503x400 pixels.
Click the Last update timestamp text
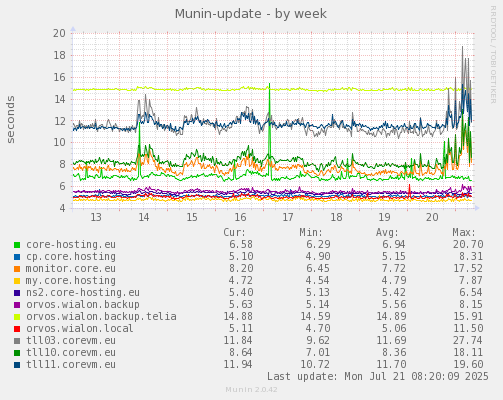pyautogui.click(x=378, y=377)
